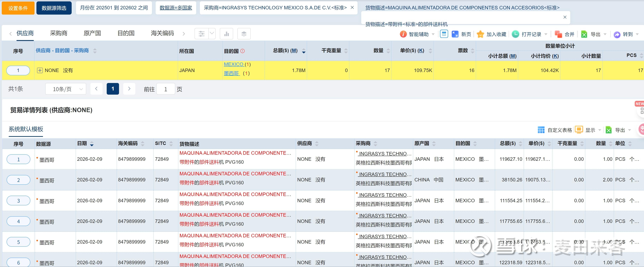The width and height of the screenshot is (644, 267).
Task: Click the top 导出 Excel icon
Action: [584, 34]
